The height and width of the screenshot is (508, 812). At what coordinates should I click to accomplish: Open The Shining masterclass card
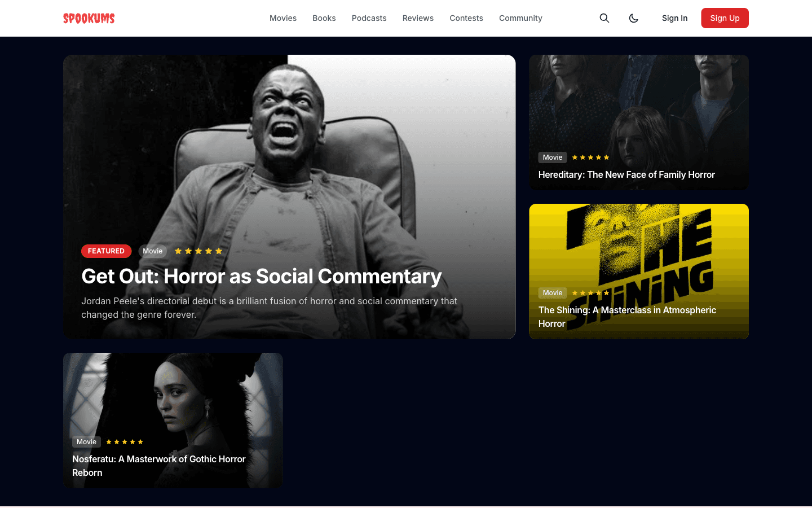click(639, 271)
